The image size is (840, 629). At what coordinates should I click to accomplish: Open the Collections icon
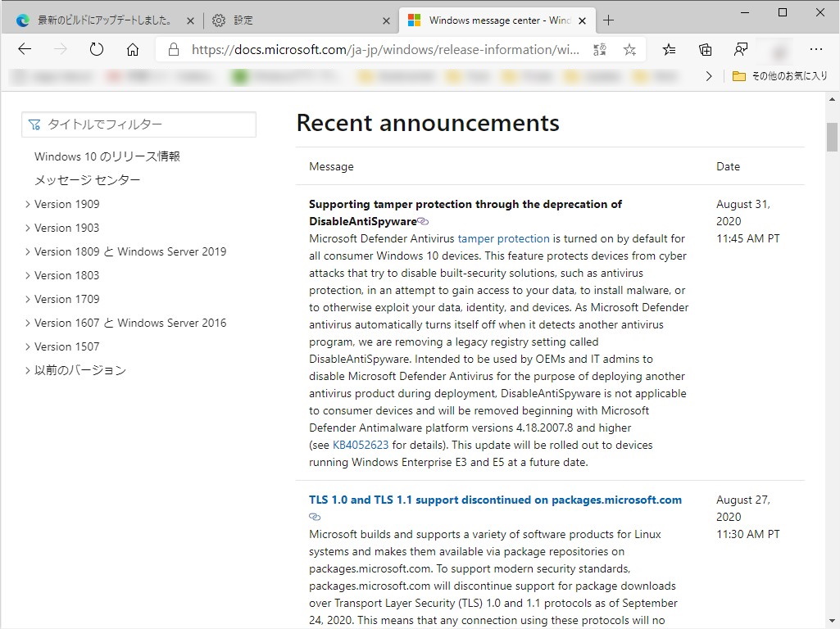pyautogui.click(x=706, y=50)
